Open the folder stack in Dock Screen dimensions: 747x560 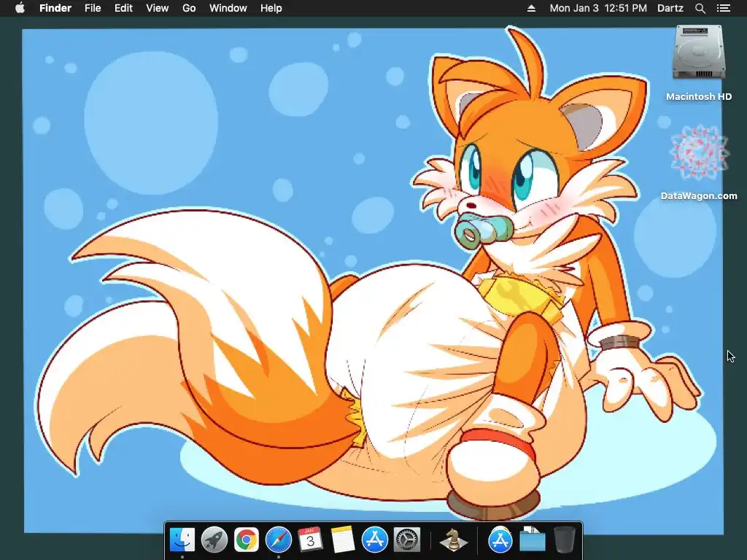(532, 540)
